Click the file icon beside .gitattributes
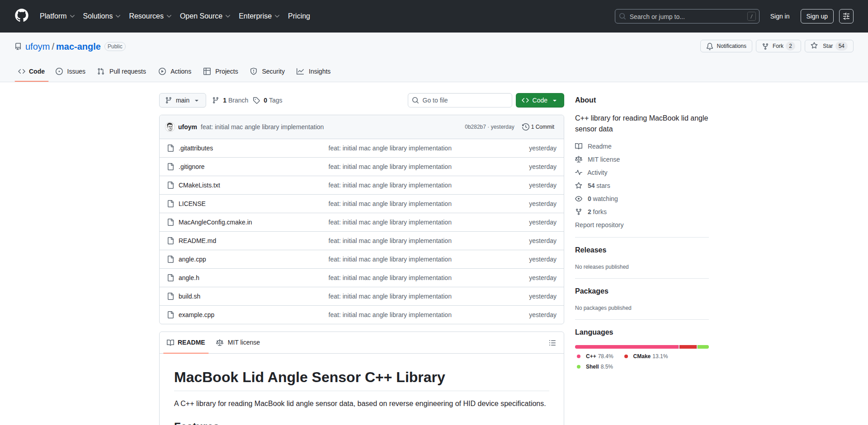Screen dimensions: 868x425 tap(170, 148)
